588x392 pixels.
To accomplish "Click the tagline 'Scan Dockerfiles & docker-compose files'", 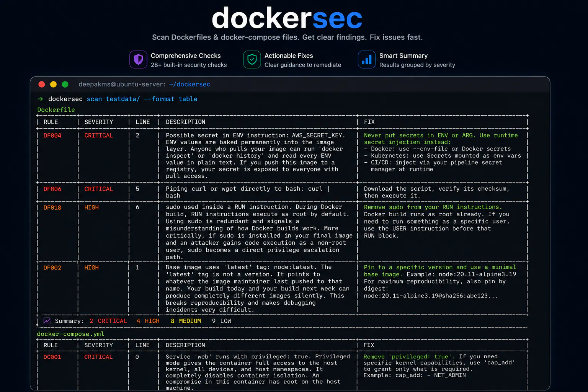I will point(225,37).
